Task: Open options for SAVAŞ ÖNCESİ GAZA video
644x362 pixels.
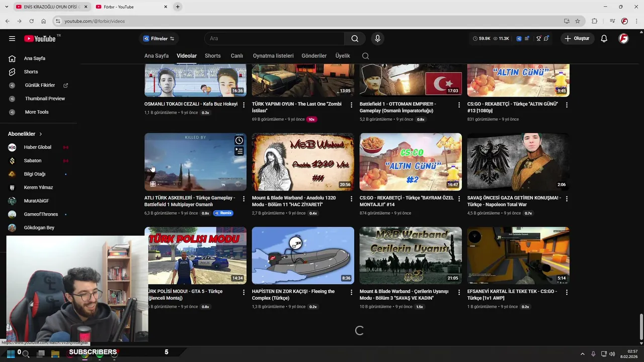Action: coord(567,199)
